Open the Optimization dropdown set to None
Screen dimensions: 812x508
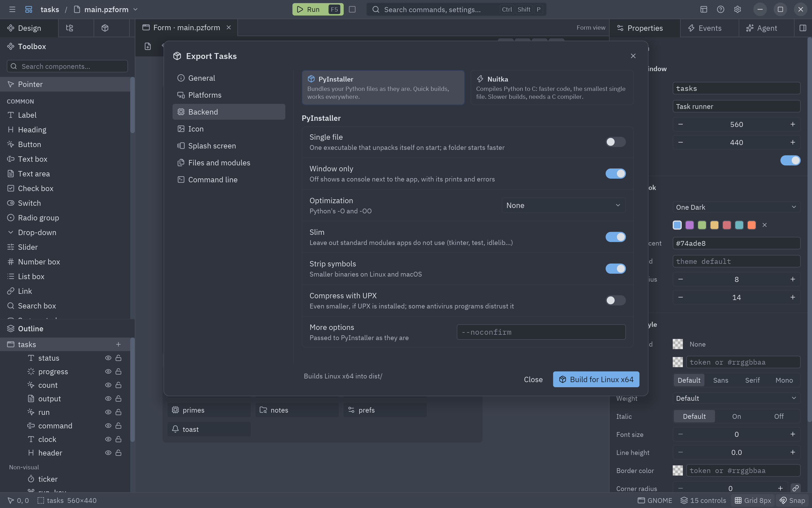tap(564, 205)
